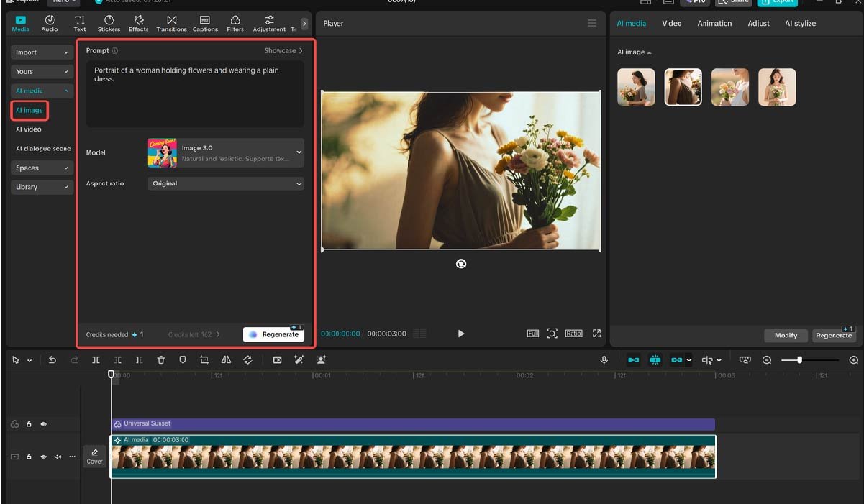Open the Captions tab
This screenshot has height=504, width=864.
[205, 24]
